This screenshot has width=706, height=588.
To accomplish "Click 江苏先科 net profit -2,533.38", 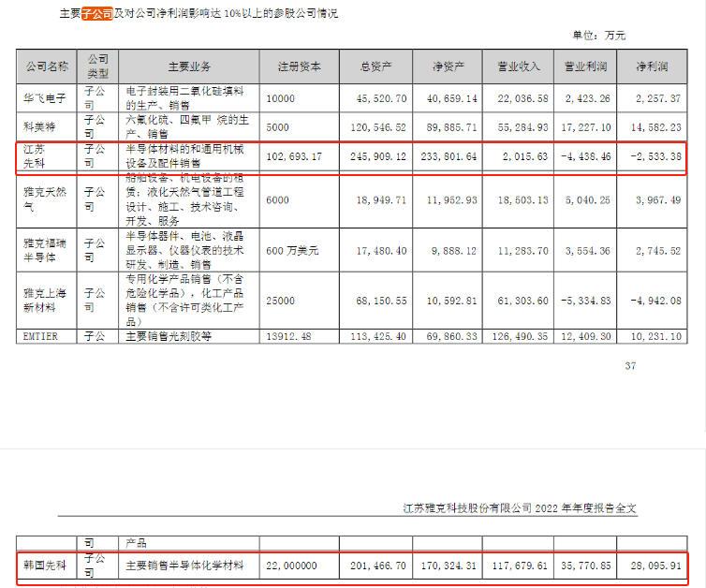I will 656,156.
